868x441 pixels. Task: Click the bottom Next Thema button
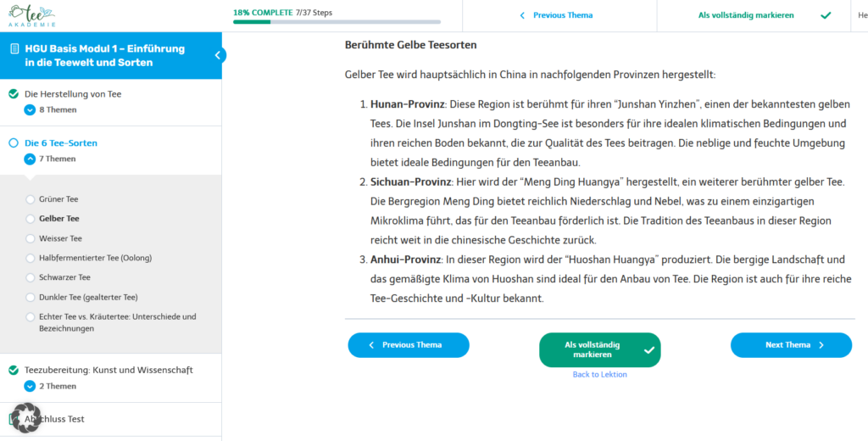point(791,345)
